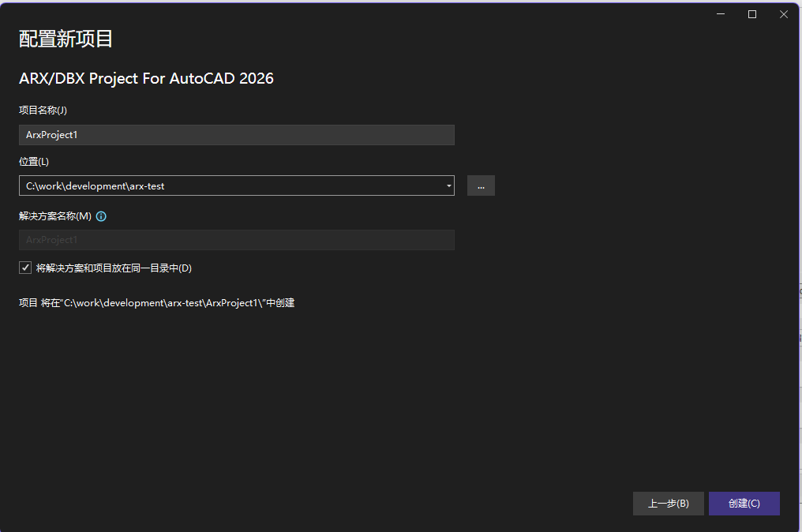The image size is (802, 532).
Task: Go back with the 上一步(B) button
Action: click(668, 504)
